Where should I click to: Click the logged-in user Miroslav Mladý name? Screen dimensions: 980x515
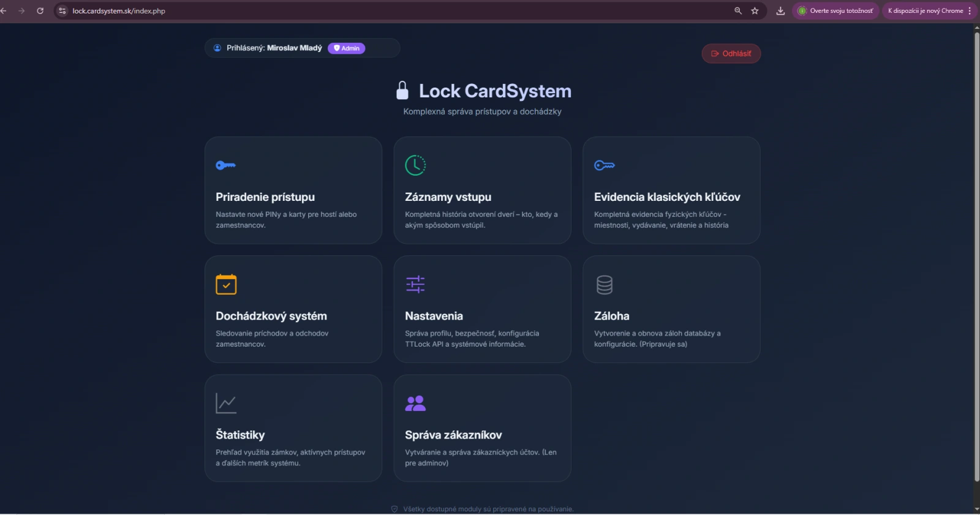(x=294, y=48)
